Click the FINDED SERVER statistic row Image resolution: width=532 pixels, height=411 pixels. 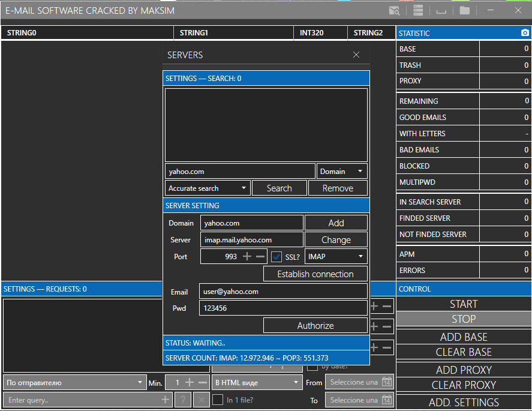[464, 218]
